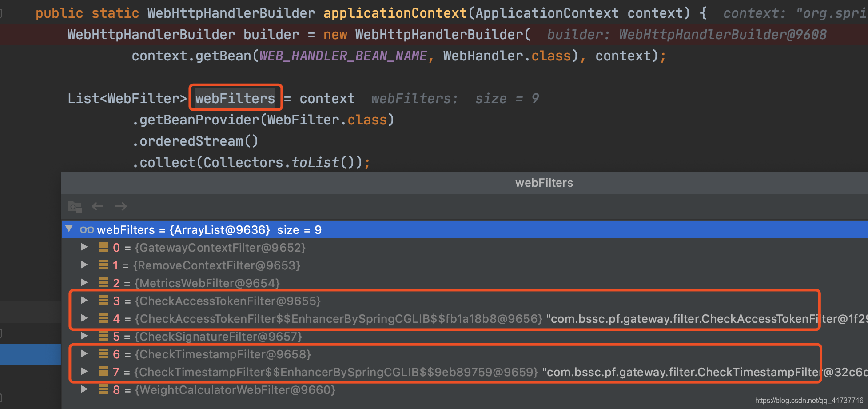Select row with CheckTimestampFilter$$EnhancerBySpringCGLIB$$9eb89759@9659
The image size is (868, 409).
coord(465,372)
